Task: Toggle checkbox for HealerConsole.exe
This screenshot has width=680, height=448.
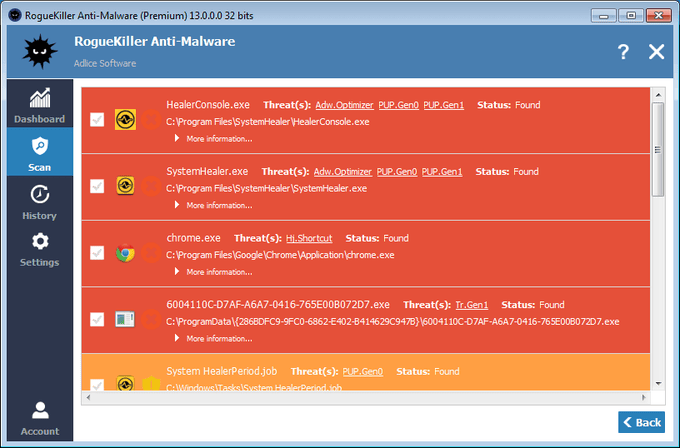Action: (97, 120)
